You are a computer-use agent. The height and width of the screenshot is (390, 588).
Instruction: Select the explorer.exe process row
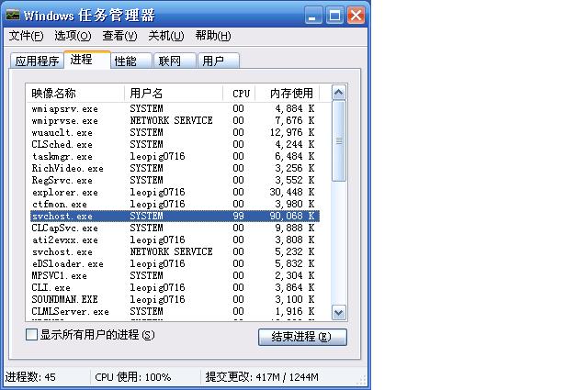175,192
